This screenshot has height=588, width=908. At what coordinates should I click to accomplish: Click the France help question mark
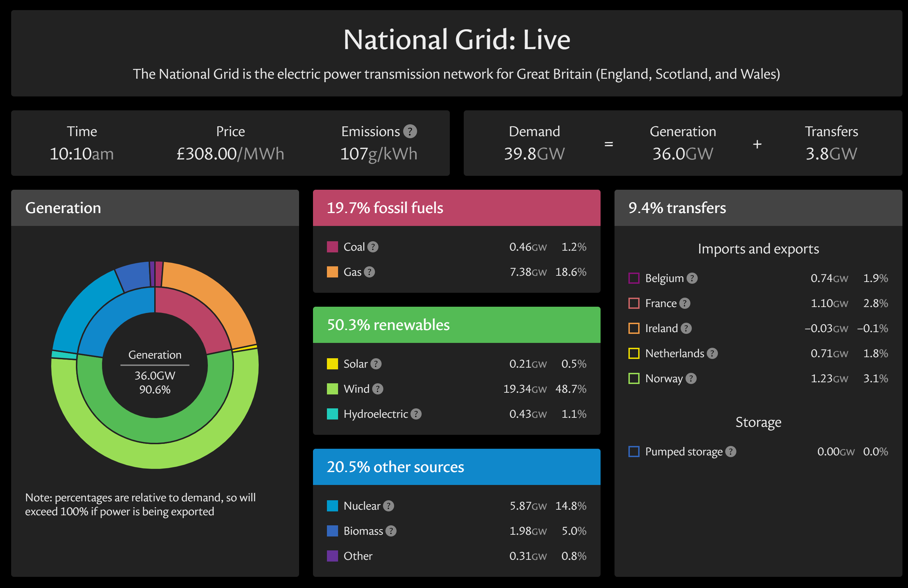[x=686, y=303]
